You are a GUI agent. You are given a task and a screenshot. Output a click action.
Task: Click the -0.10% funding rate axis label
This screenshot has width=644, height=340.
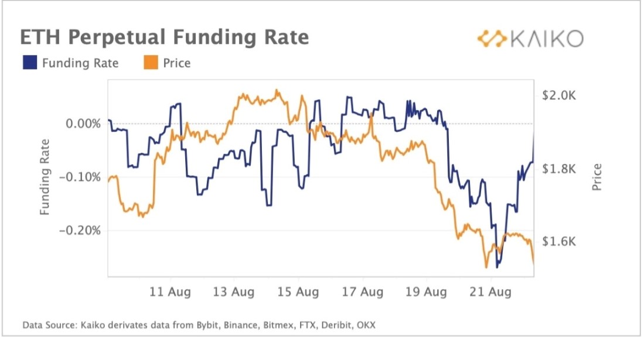click(81, 177)
